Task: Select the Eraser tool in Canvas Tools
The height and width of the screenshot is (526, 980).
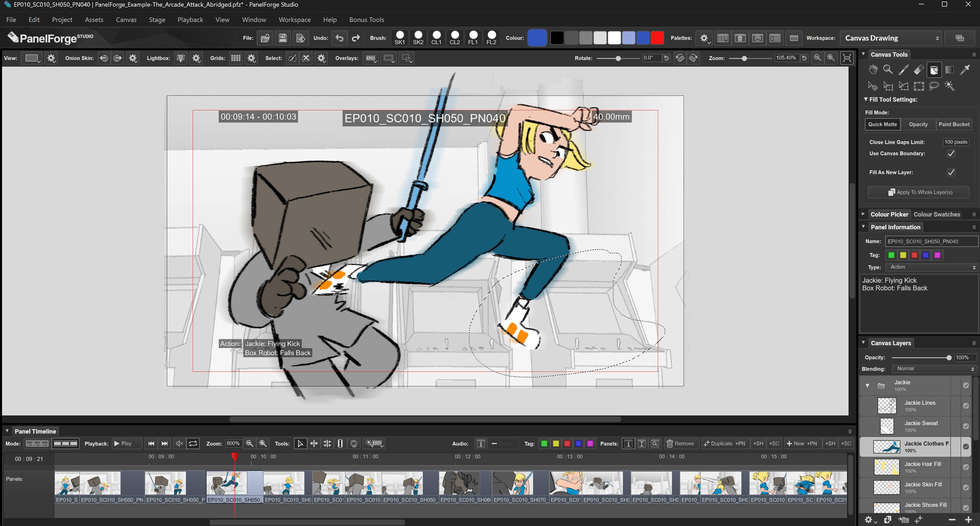Action: (919, 69)
